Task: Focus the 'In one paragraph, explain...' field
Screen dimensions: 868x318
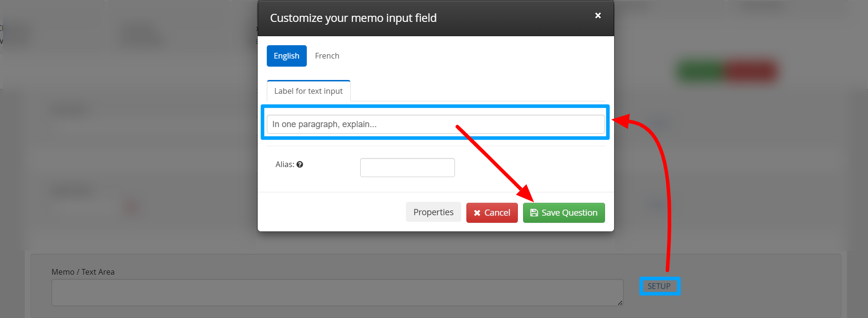Action: (x=435, y=124)
